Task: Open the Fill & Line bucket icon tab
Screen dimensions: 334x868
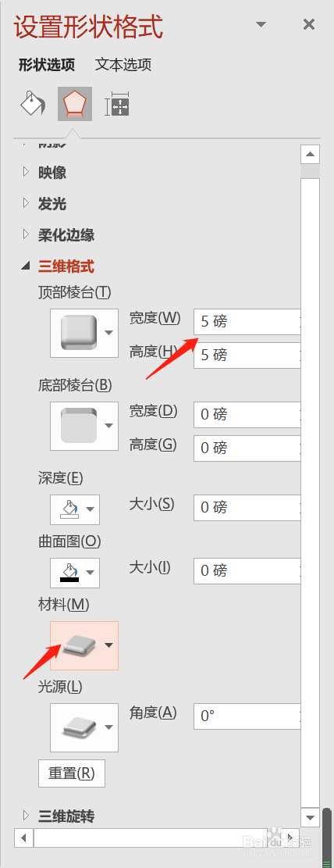Action: click(33, 103)
